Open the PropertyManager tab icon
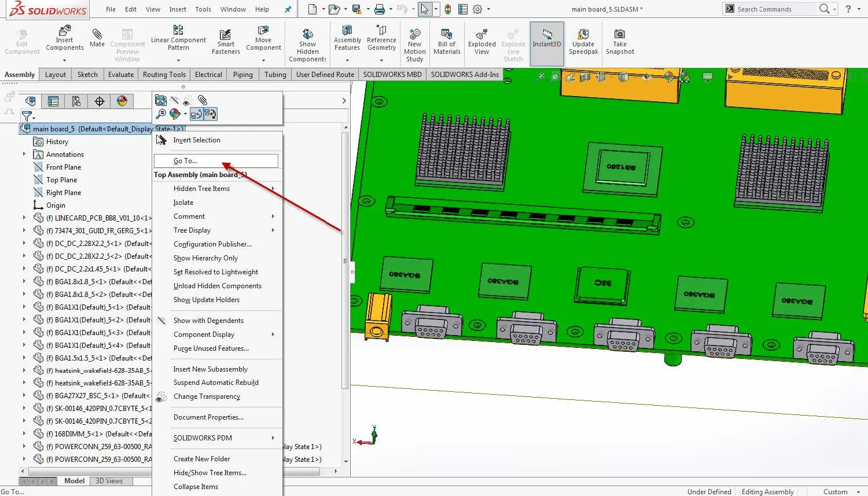Viewport: 868px width, 496px height. [53, 101]
